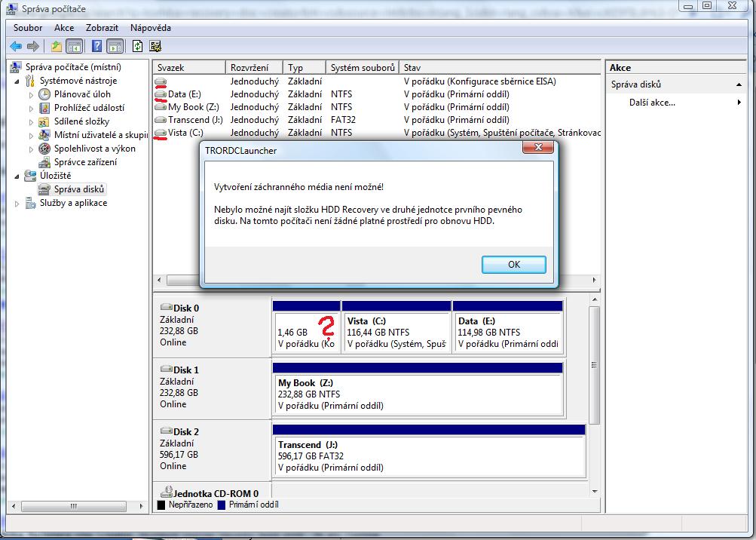Image resolution: width=756 pixels, height=540 pixels.
Task: Collapse the Systémové nástroje tree node
Action: tap(18, 81)
